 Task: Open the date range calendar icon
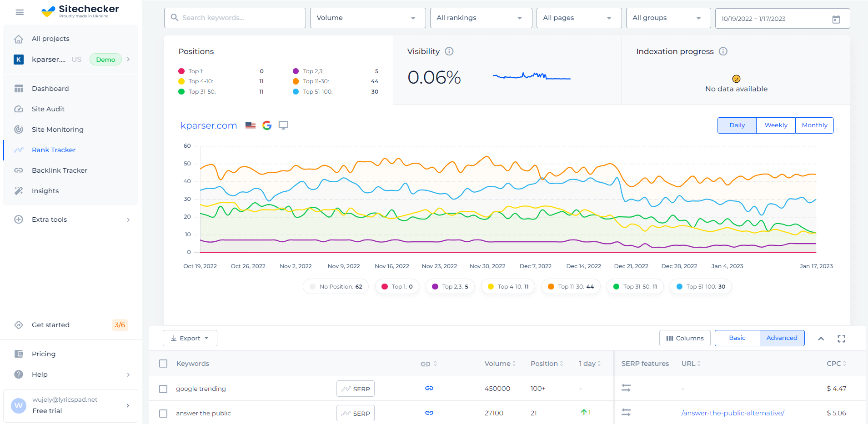click(x=836, y=19)
